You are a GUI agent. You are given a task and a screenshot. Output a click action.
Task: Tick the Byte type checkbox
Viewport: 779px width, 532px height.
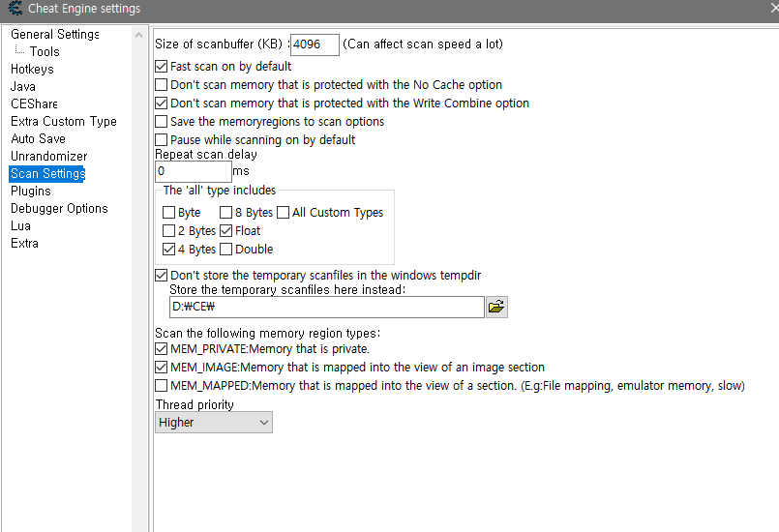tap(169, 213)
